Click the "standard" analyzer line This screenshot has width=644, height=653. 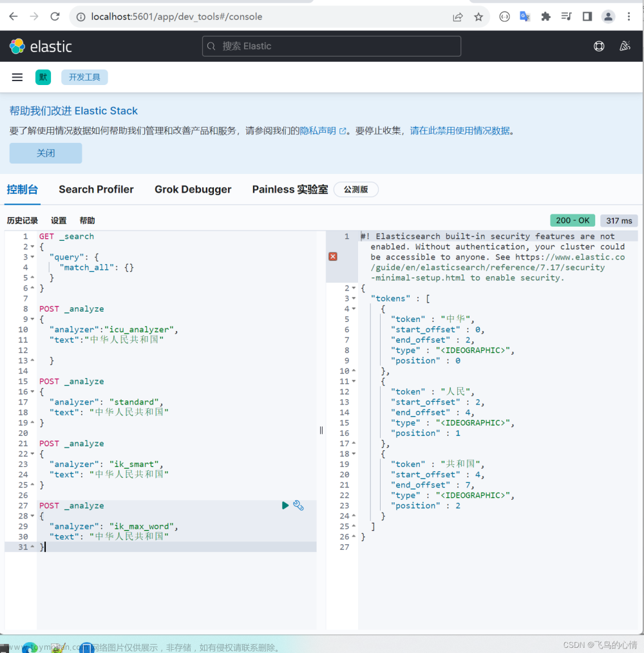pyautogui.click(x=106, y=402)
